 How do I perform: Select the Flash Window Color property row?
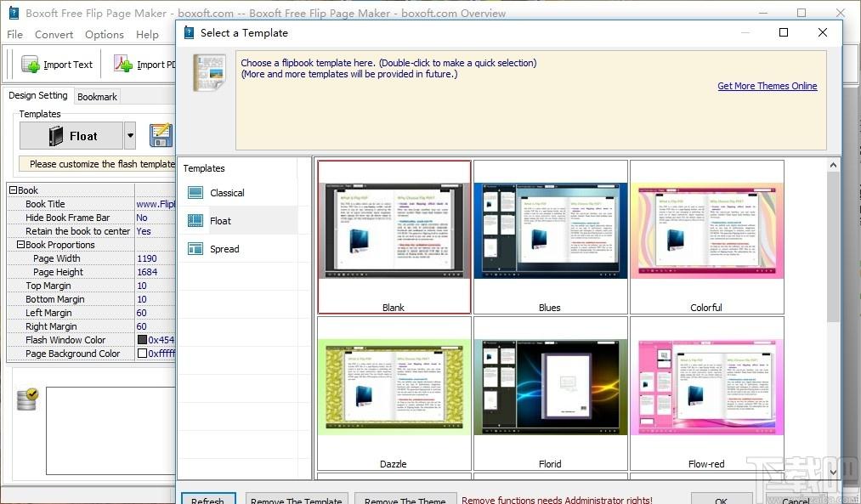[x=91, y=340]
